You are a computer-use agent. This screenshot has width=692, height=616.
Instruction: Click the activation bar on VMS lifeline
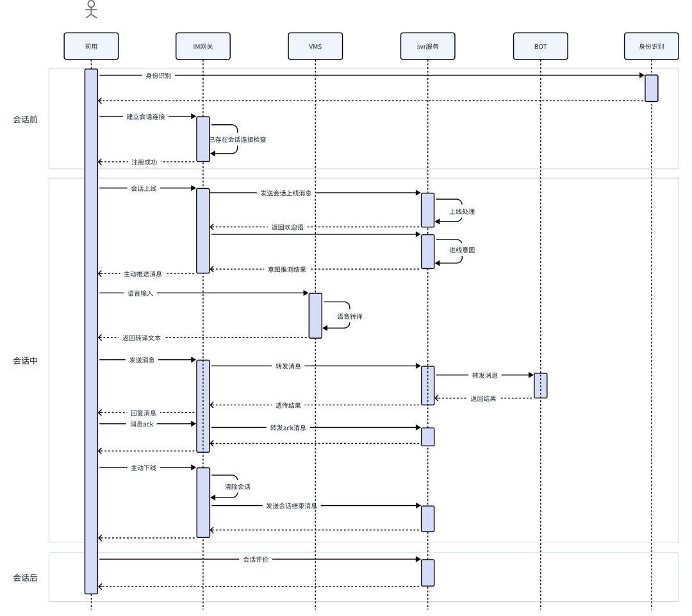pyautogui.click(x=315, y=316)
